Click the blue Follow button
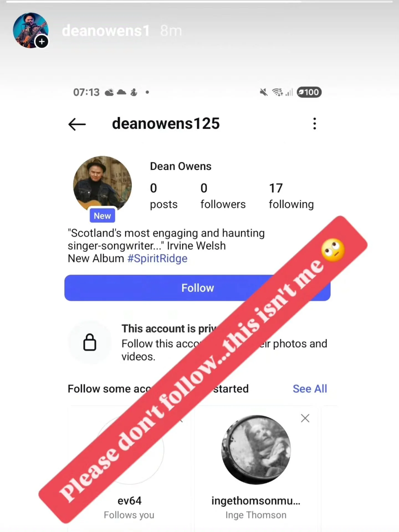 tap(197, 288)
